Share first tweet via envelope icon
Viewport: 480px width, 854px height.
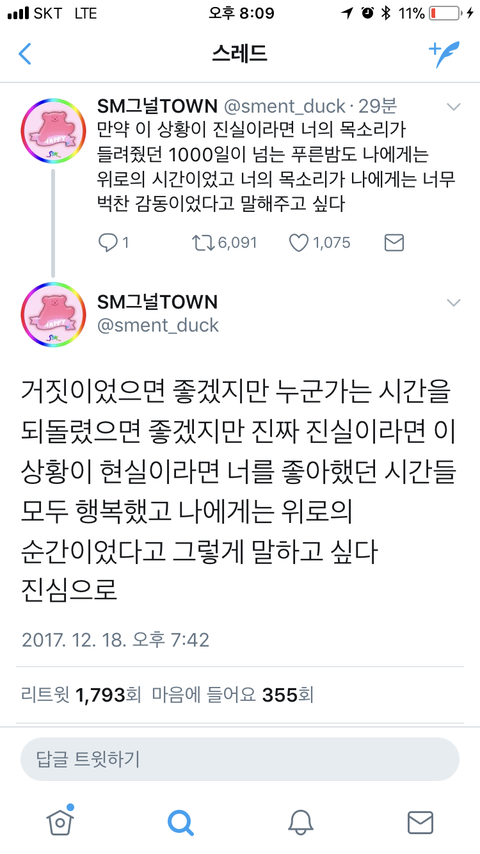[394, 242]
